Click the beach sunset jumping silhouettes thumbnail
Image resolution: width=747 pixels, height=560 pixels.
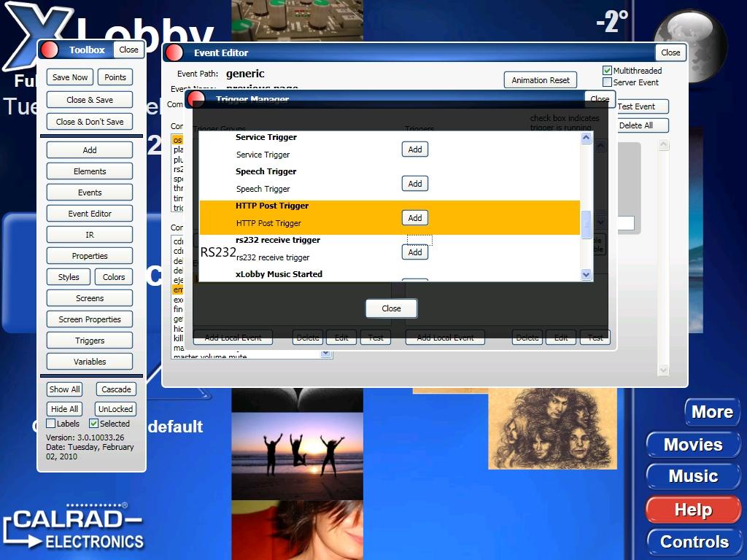[x=298, y=456]
